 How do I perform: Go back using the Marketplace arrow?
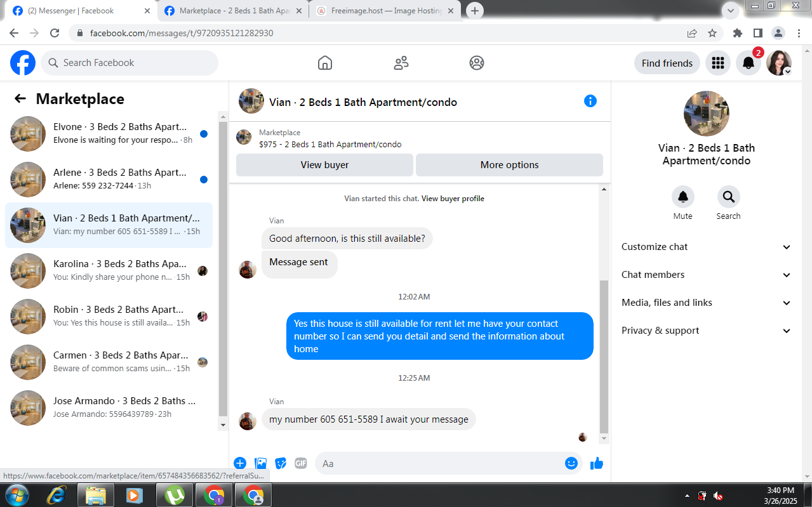pyautogui.click(x=20, y=98)
